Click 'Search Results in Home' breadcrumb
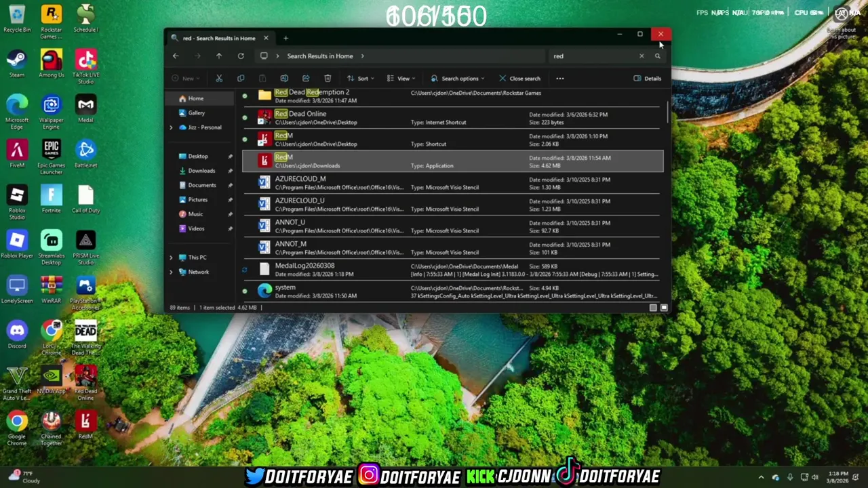Viewport: 868px width, 488px height. (x=320, y=56)
